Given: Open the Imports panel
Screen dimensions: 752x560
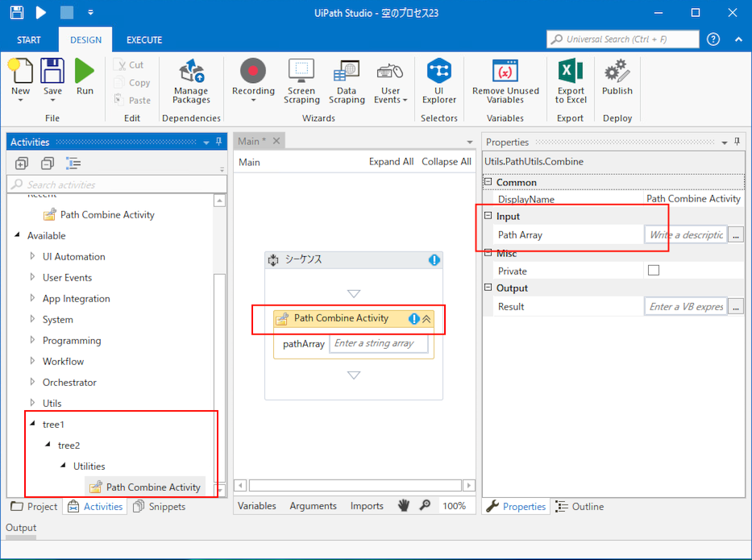Looking at the screenshot, I should tap(367, 506).
